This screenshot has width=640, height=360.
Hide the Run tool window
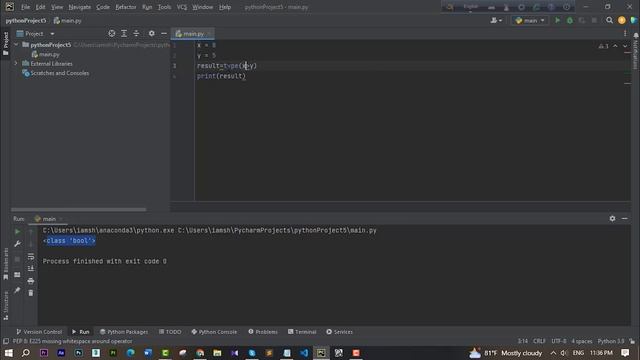click(x=624, y=219)
